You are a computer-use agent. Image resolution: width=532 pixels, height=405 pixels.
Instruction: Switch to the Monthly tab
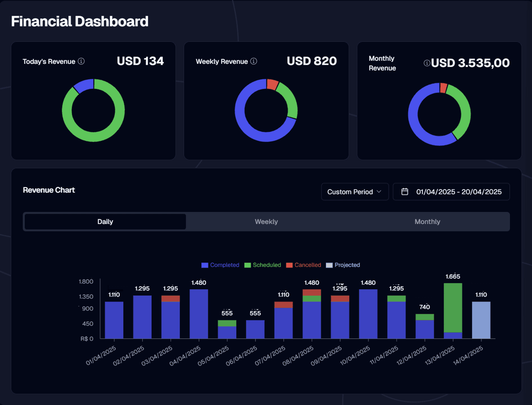427,221
